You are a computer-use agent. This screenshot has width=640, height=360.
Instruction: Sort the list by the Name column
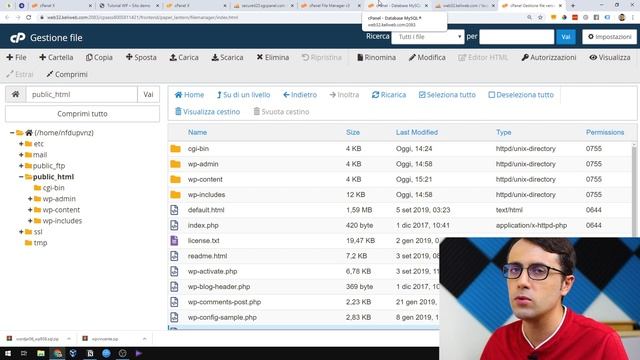197,132
